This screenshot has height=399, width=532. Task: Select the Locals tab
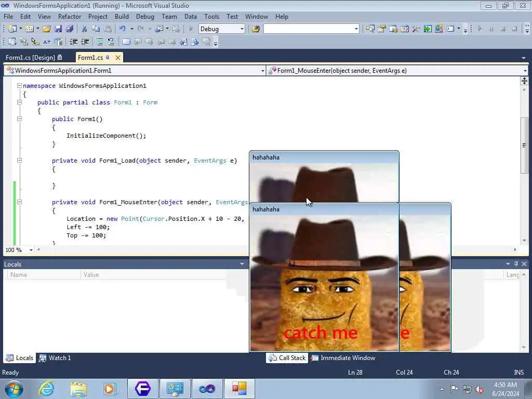pyautogui.click(x=20, y=358)
